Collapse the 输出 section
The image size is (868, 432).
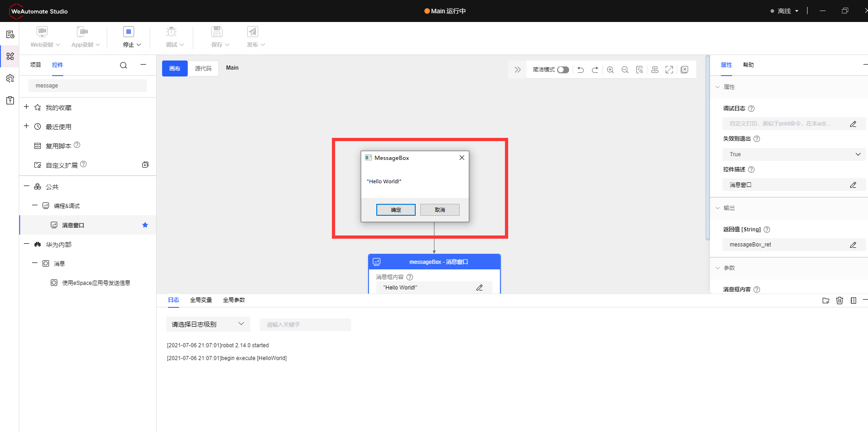click(x=718, y=208)
